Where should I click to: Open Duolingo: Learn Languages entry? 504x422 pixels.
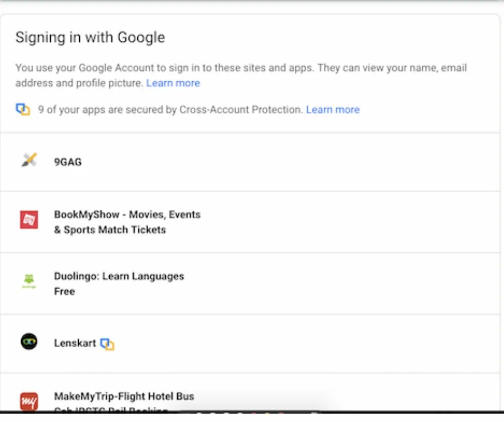coord(119,276)
